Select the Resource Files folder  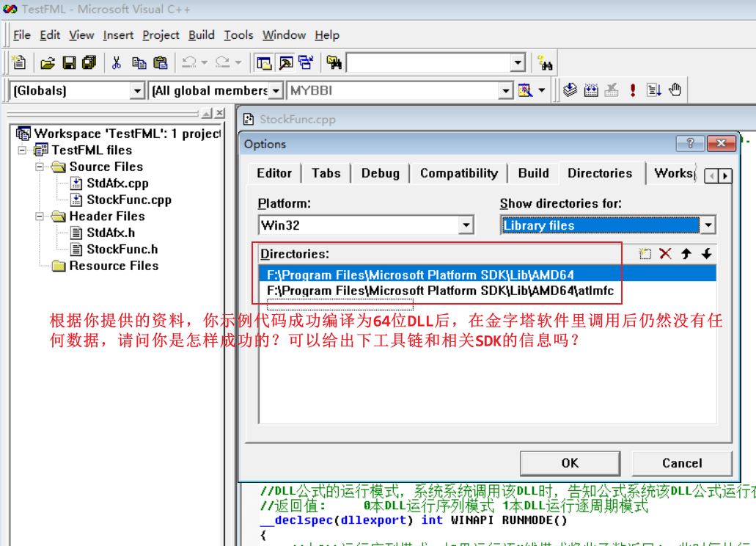click(x=114, y=266)
